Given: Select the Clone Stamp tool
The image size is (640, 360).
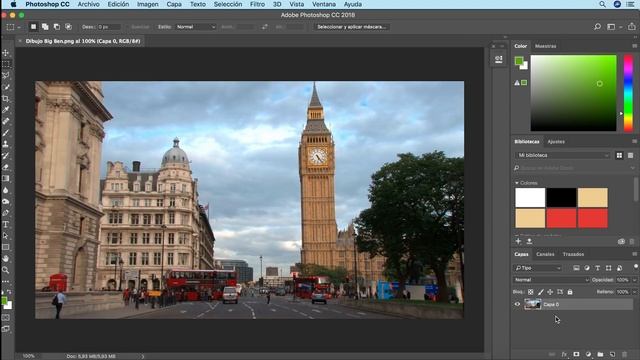Looking at the screenshot, I should pyautogui.click(x=6, y=144).
